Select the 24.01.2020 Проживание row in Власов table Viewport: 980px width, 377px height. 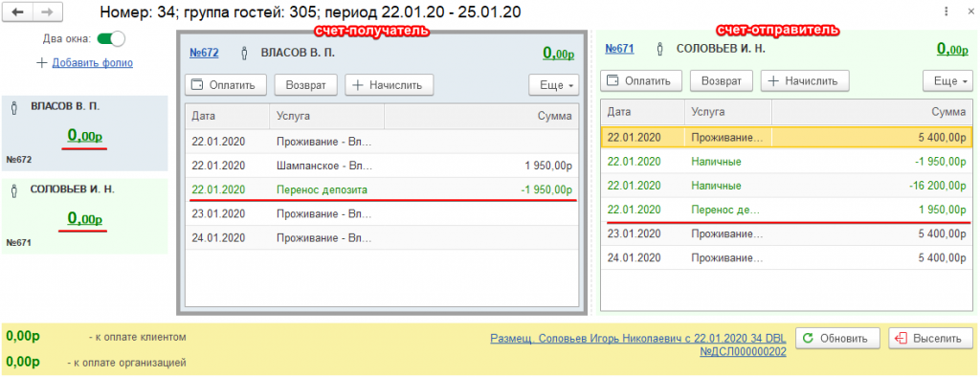coord(382,238)
